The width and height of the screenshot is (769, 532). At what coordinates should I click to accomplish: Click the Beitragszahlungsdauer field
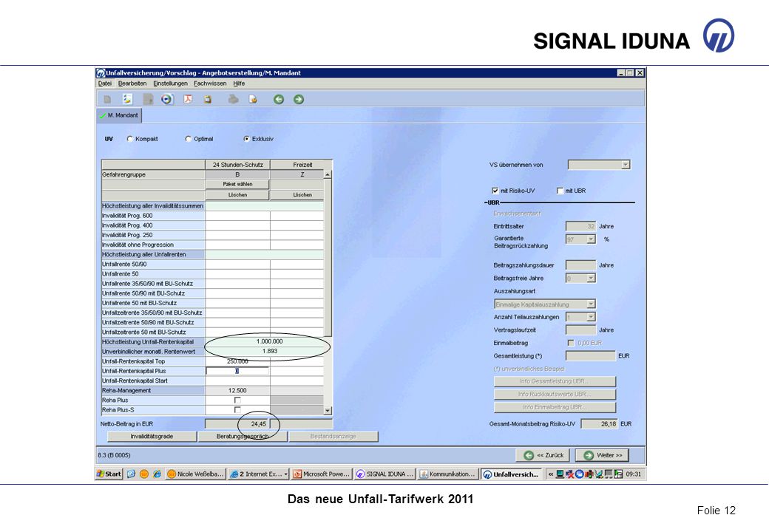tap(580, 265)
